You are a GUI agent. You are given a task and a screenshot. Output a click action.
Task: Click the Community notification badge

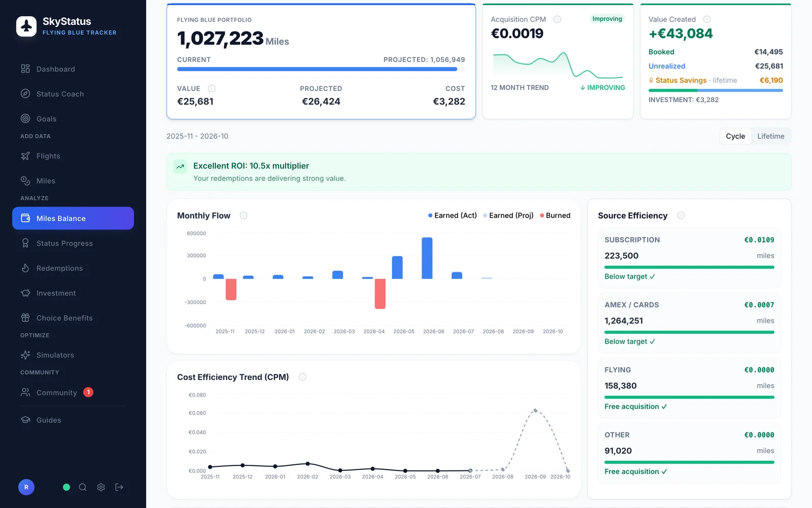pos(88,392)
